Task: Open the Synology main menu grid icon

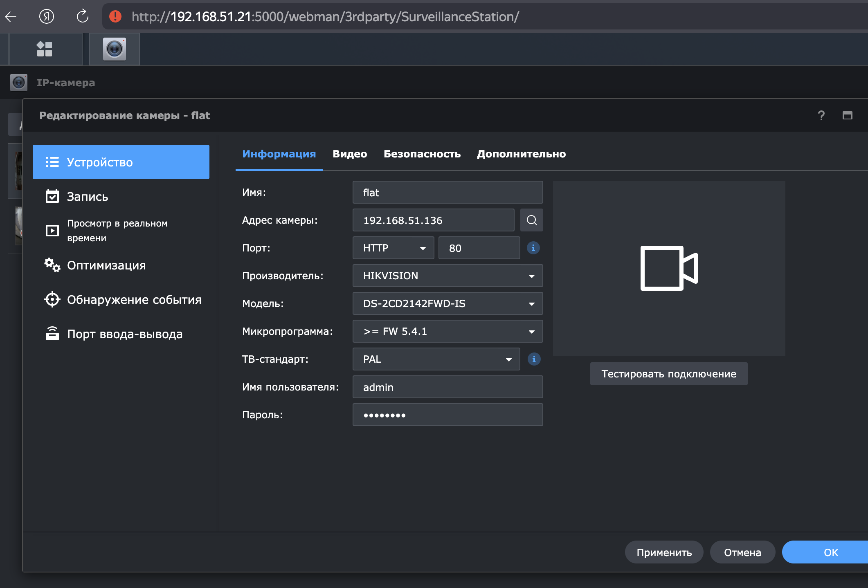Action: [45, 49]
